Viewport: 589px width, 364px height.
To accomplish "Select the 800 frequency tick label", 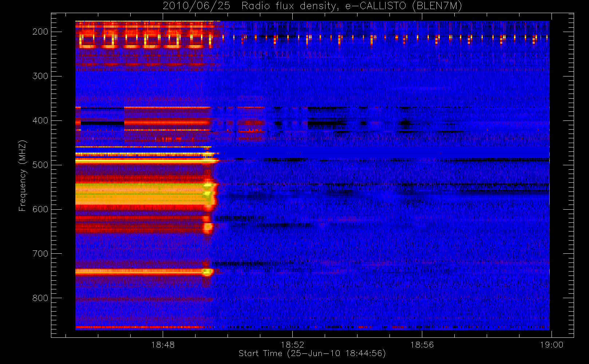I will tap(40, 298).
